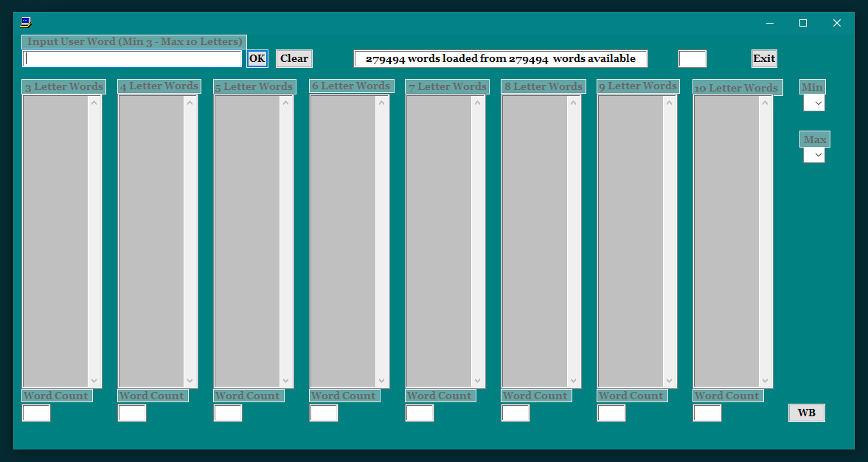Click the 4 Letter Words heading
Screen dimensions: 868x462
[159, 86]
